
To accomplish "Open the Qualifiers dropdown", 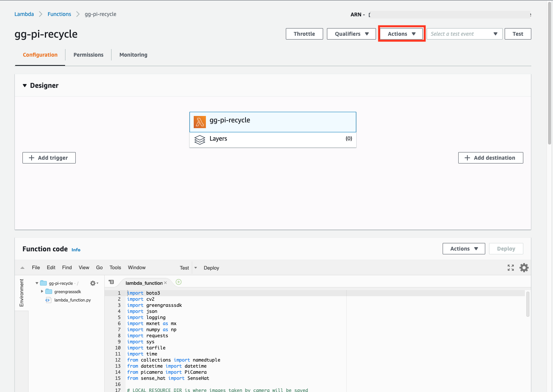I will [x=351, y=34].
